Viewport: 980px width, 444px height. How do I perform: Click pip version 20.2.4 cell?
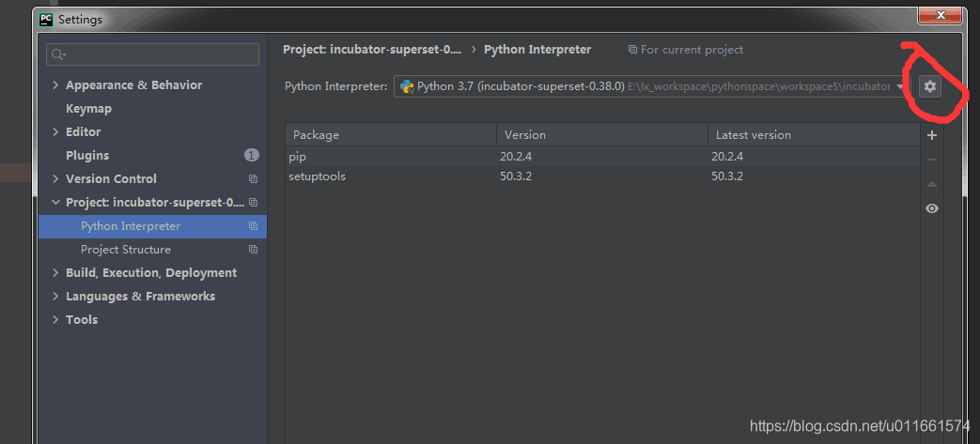point(516,157)
